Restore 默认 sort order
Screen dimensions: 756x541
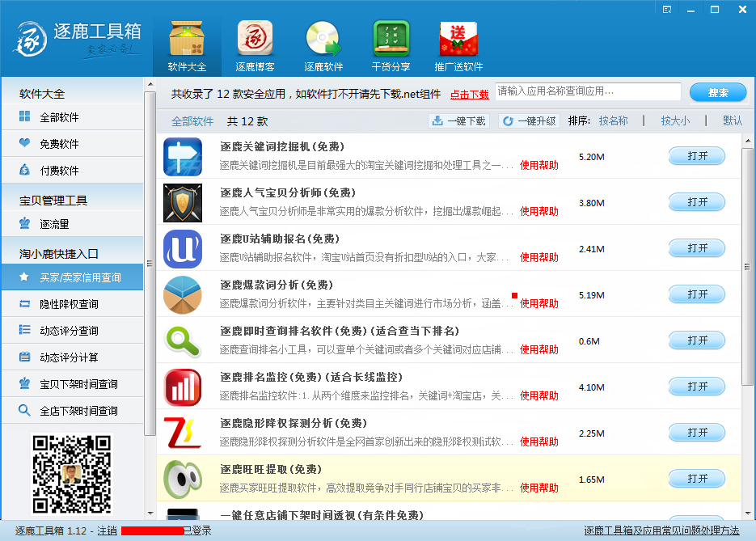[x=733, y=120]
